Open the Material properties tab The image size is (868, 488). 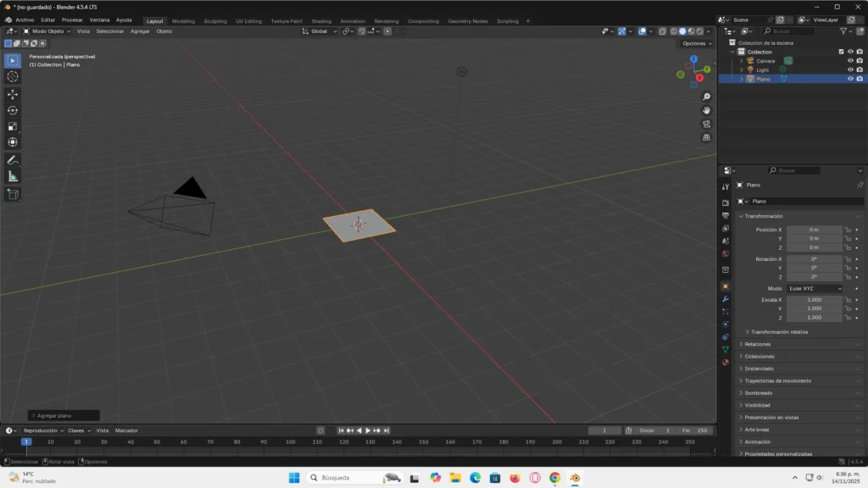726,362
